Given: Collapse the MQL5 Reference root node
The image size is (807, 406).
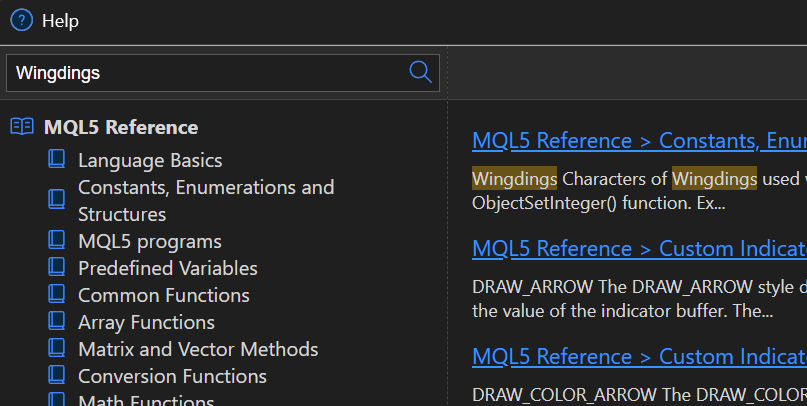Looking at the screenshot, I should coord(121,127).
